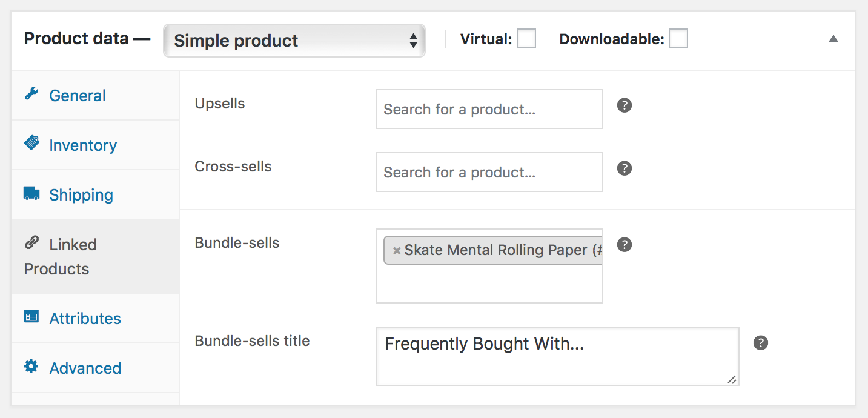Focus the Upsells product search field
This screenshot has width=868, height=418.
(489, 109)
